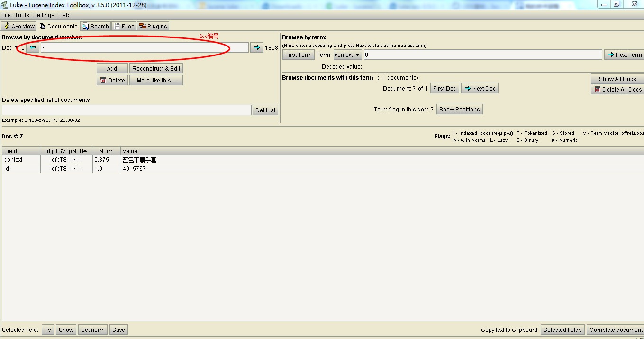Click the norm value 0.375
Viewport: 644px width, 339px height.
click(101, 160)
